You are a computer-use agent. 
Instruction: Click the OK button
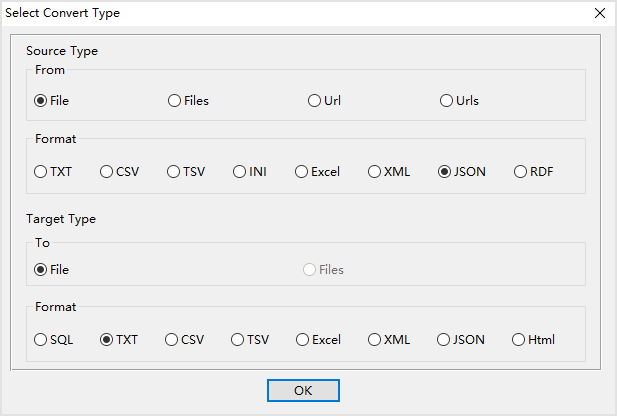303,391
